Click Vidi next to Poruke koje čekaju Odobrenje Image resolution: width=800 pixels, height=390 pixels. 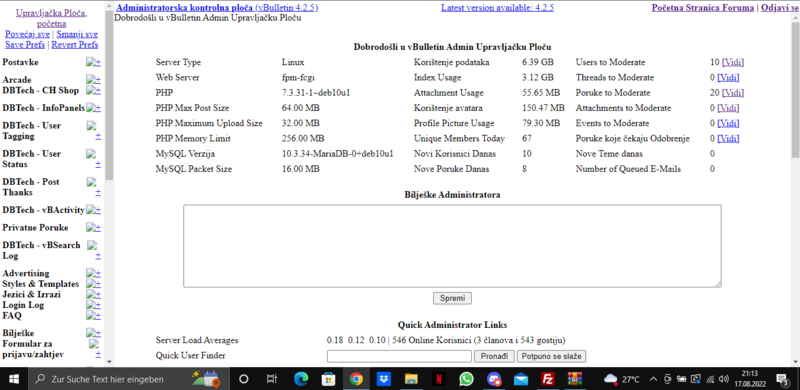click(728, 138)
